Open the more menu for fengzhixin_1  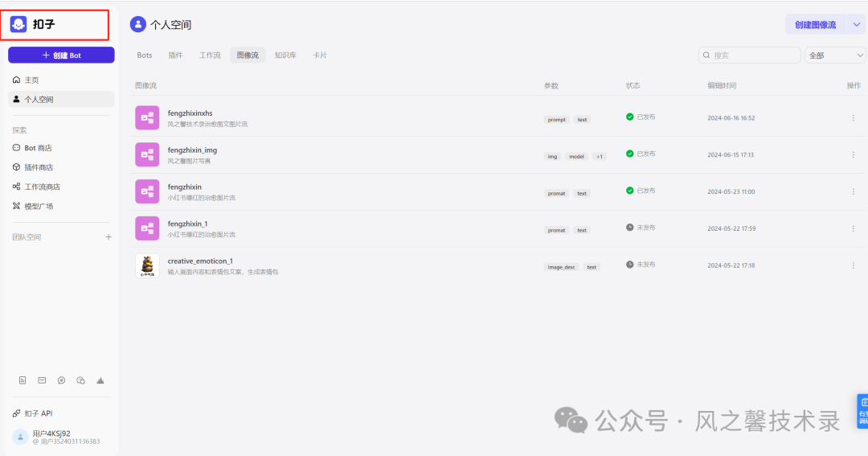(x=853, y=228)
